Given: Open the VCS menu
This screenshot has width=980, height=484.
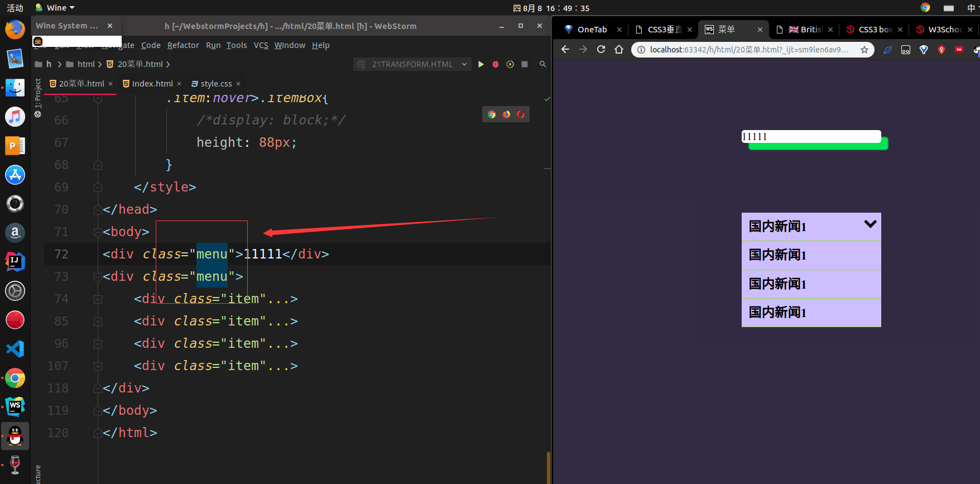Looking at the screenshot, I should click(x=261, y=45).
